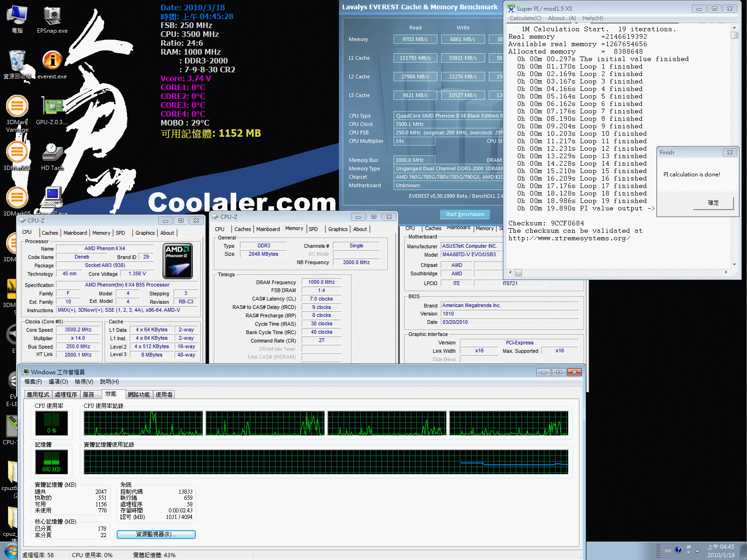Open the 資源回收筒 Recycle Bin icon
The width and height of the screenshot is (747, 560).
pyautogui.click(x=17, y=64)
